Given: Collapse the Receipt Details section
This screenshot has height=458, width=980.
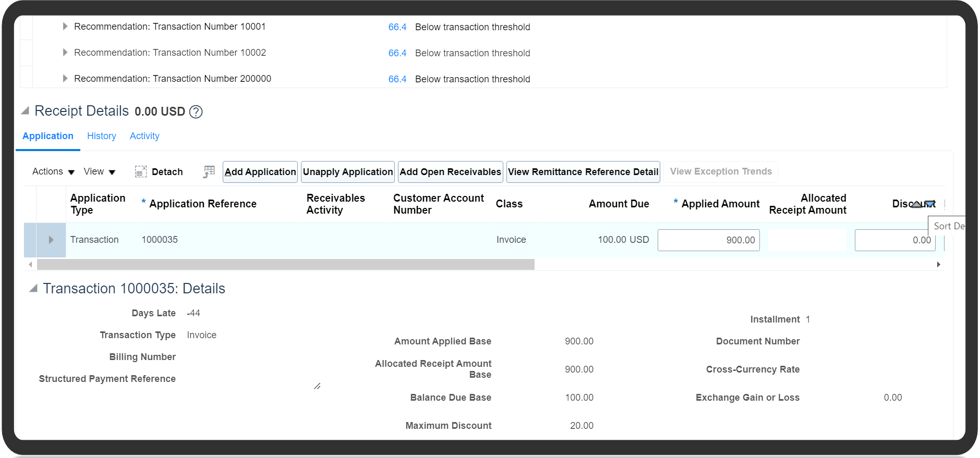Looking at the screenshot, I should tap(25, 110).
